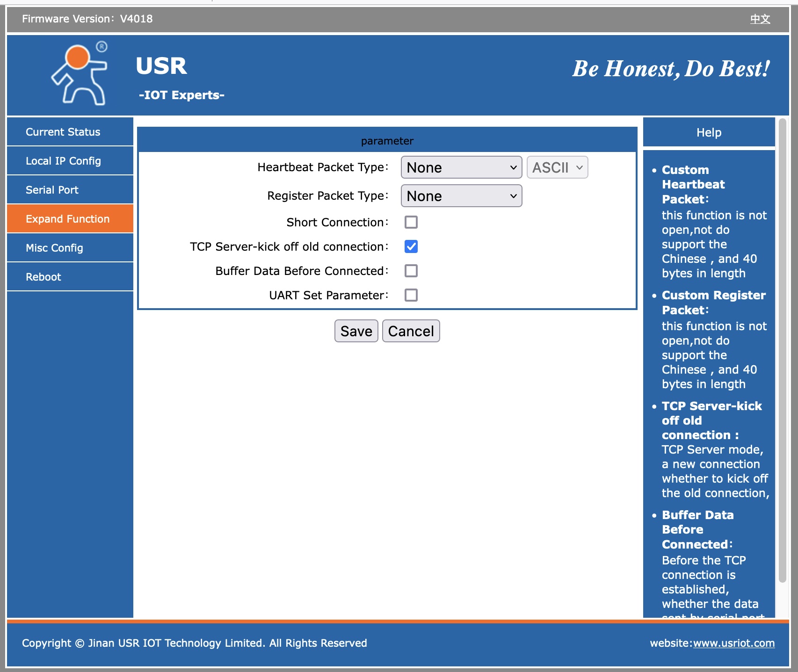Click the Help panel header
Viewport: 798px width, 672px height.
709,132
